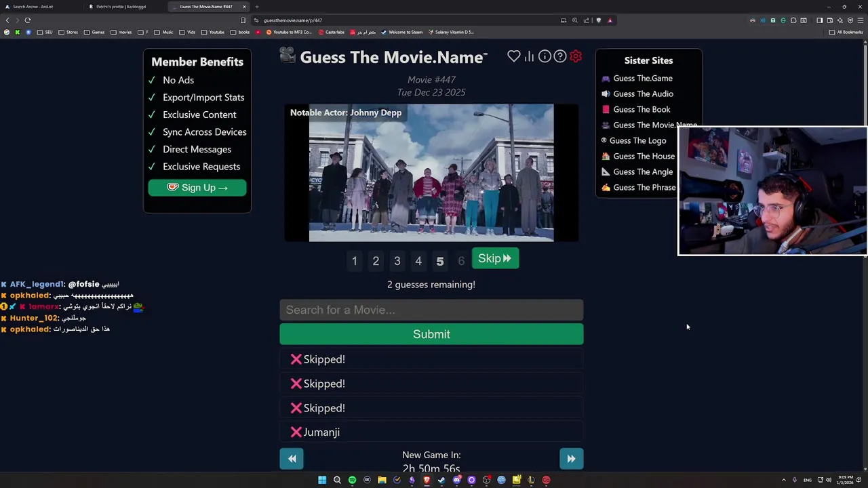868x488 pixels.
Task: Open the Youtube bookmarks folder
Action: [213, 32]
